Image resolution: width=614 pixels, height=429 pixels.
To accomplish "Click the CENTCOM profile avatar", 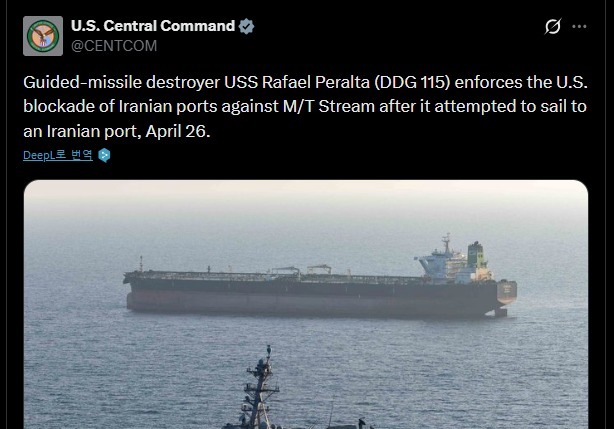I will pos(43,35).
